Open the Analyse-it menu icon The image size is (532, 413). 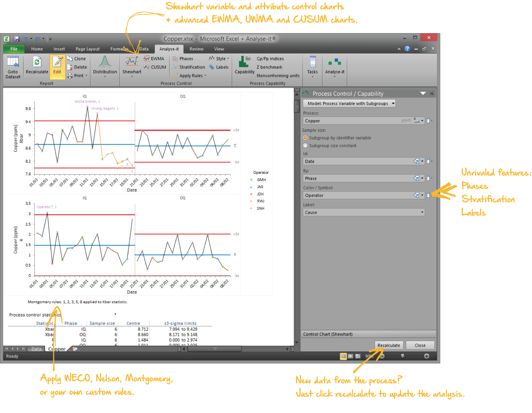pyautogui.click(x=335, y=62)
